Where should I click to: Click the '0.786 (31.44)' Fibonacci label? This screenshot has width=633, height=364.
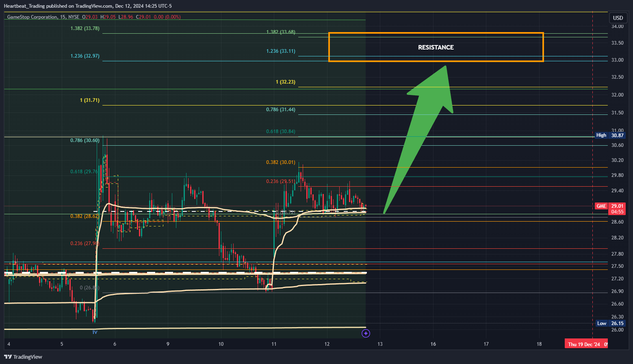click(281, 110)
